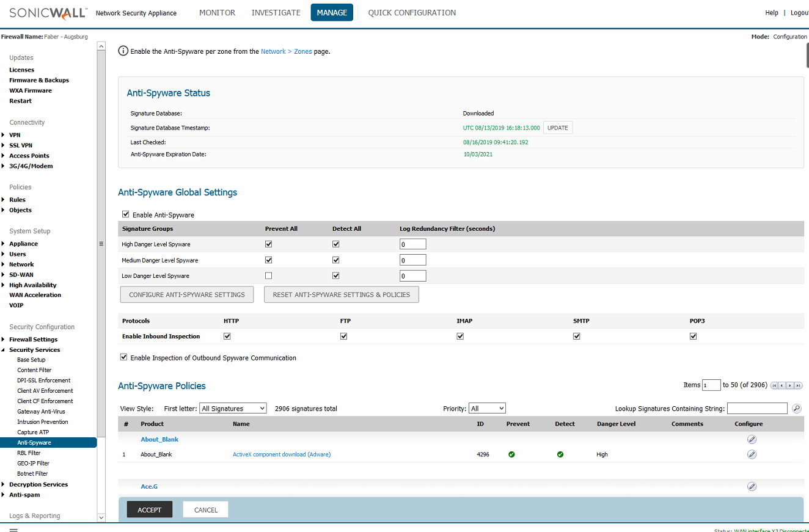The image size is (809, 532).
Task: Open the Priority dropdown
Action: click(x=487, y=408)
